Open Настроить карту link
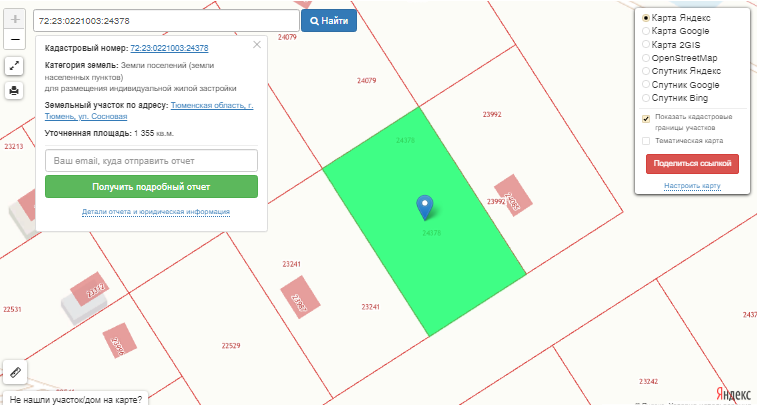The width and height of the screenshot is (760, 405). click(692, 186)
